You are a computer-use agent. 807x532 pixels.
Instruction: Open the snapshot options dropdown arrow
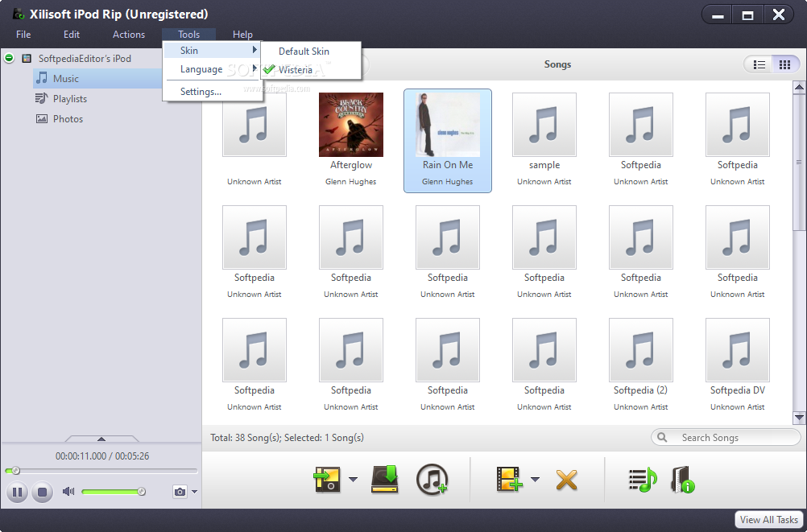195,492
